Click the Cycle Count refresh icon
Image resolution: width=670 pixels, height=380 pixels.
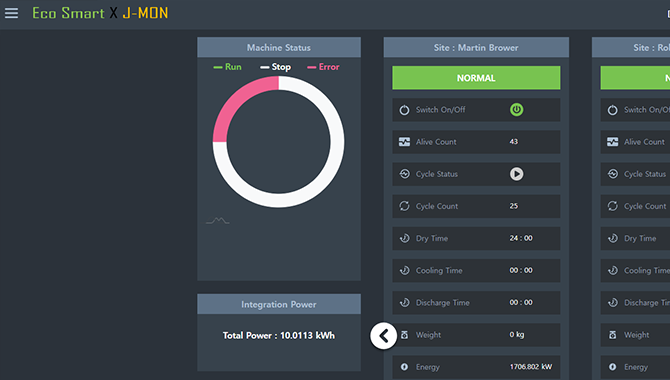[404, 206]
